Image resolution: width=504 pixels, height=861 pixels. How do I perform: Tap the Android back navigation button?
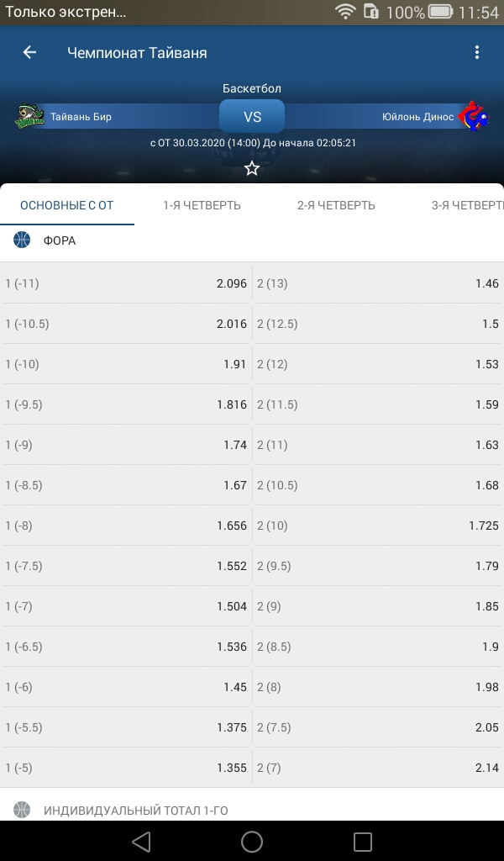(x=141, y=841)
